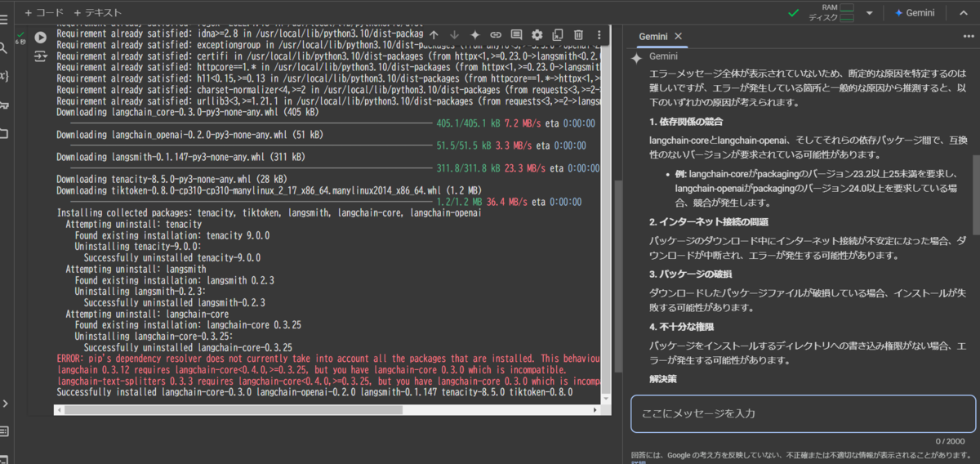Add a text cell with + テキスト
980x464 pixels.
(97, 13)
